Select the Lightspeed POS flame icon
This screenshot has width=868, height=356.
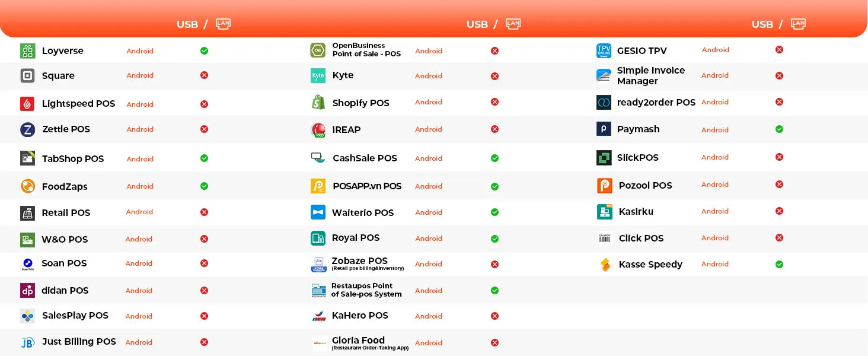[28, 104]
